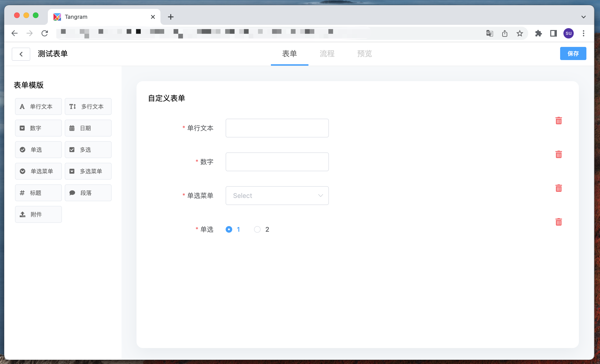Add a 多选 checkbox component

click(88, 149)
